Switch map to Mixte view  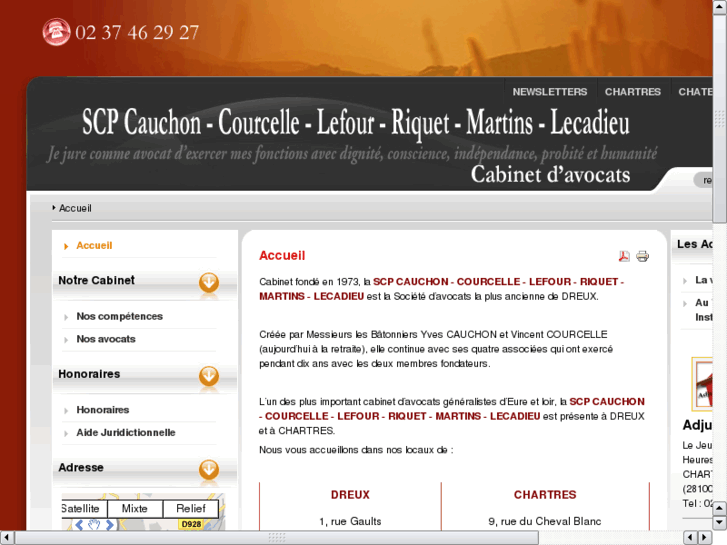tap(135, 509)
